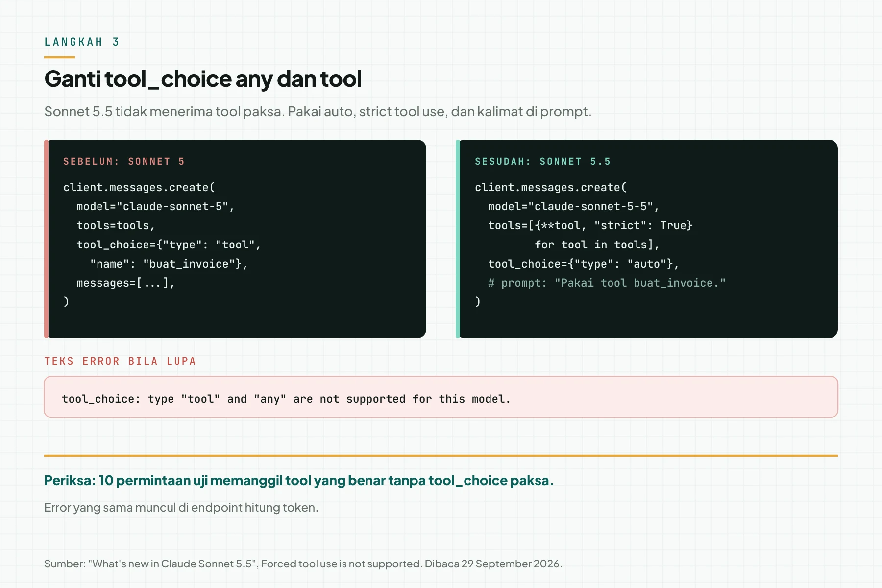Click the 'SEBELUM: SONNET 5' code label
Screen dimensions: 882x588
click(x=124, y=162)
